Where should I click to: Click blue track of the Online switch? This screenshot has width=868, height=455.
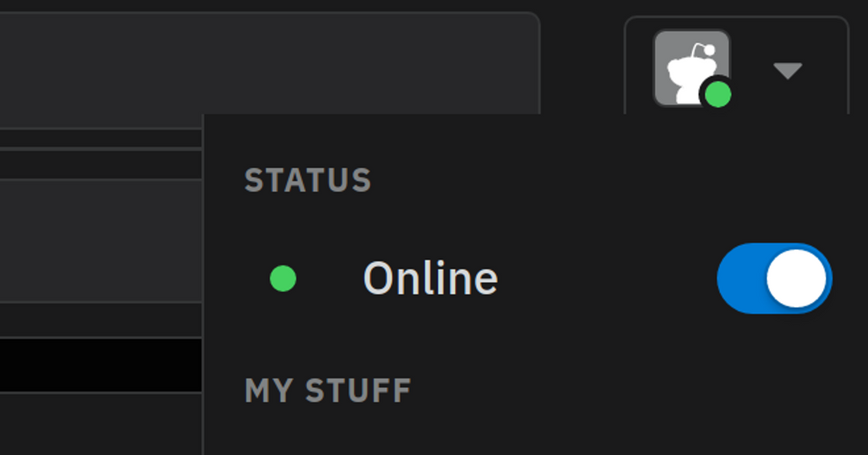pos(741,278)
